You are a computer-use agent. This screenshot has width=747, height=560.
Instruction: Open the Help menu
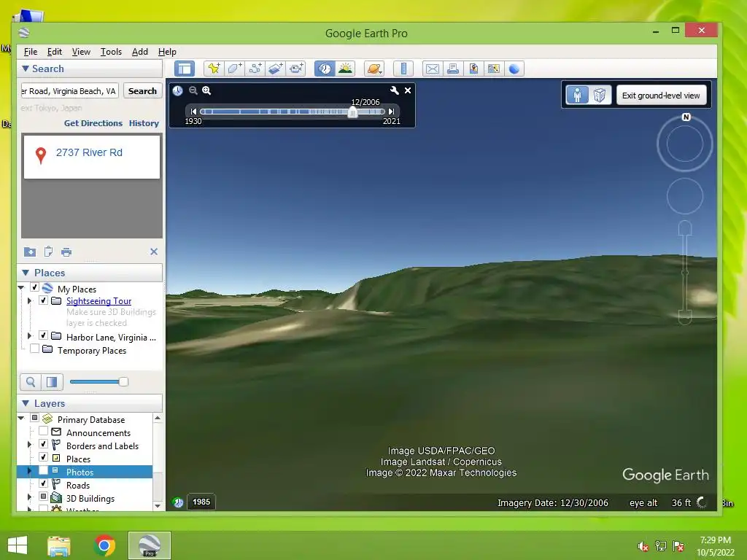point(167,52)
